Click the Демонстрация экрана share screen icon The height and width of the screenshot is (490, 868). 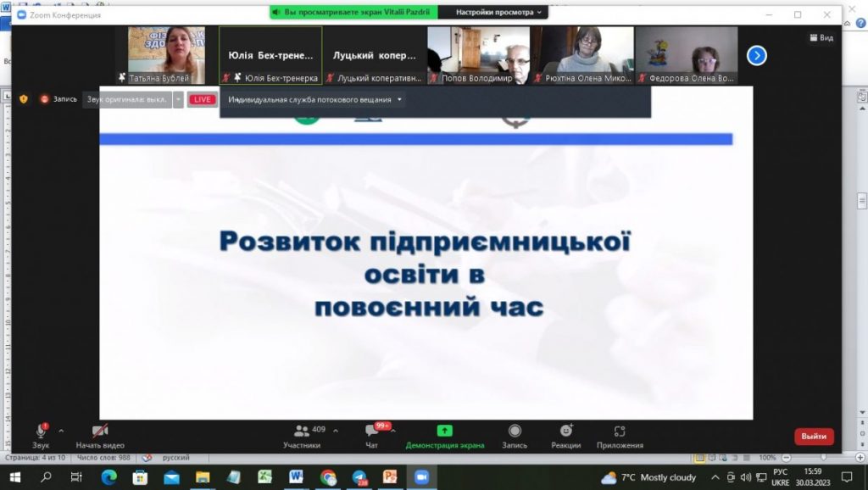click(x=444, y=431)
